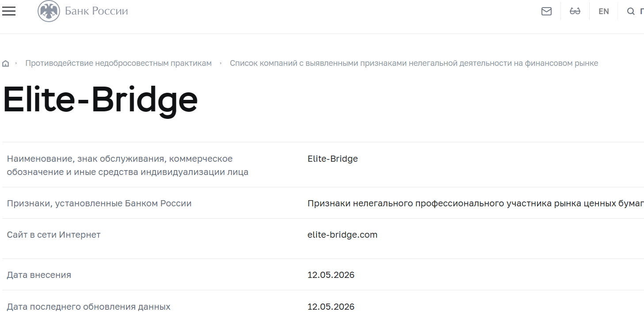Image resolution: width=644 pixels, height=319 pixels.
Task: Open Список компаний с выявленными признаками breadcrumb
Action: [414, 63]
